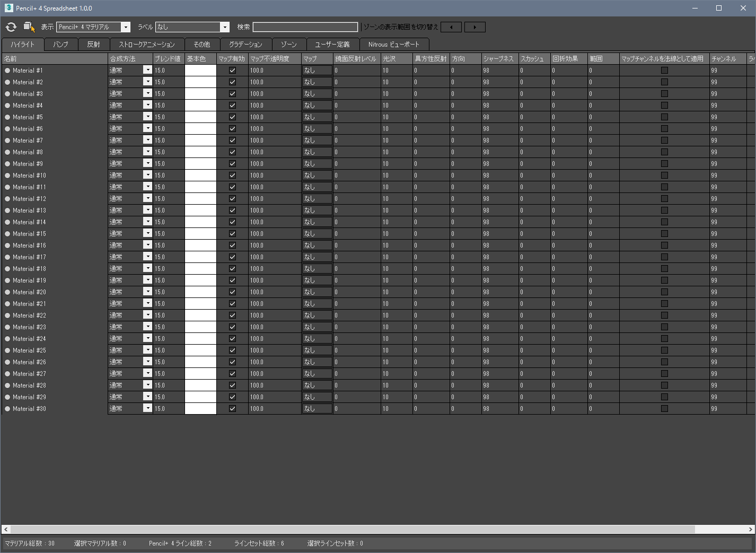
Task: Click the sphere icon beside Material #8
Action: pyautogui.click(x=7, y=152)
